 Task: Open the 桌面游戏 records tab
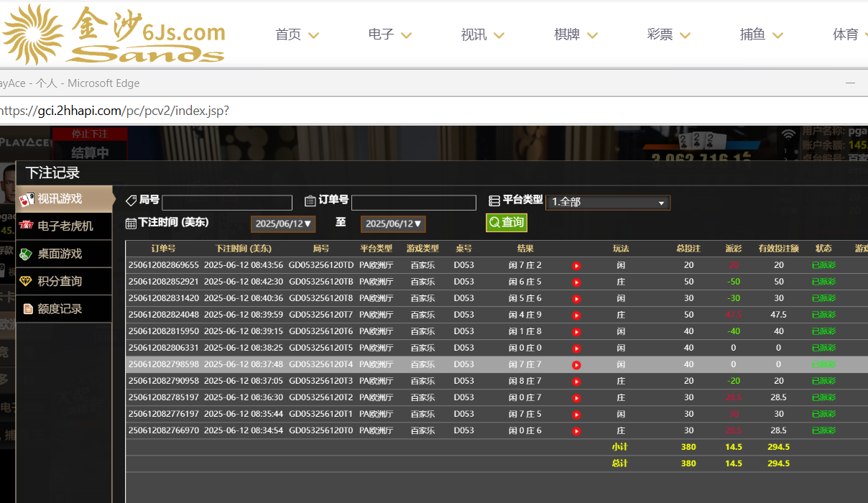(x=60, y=254)
